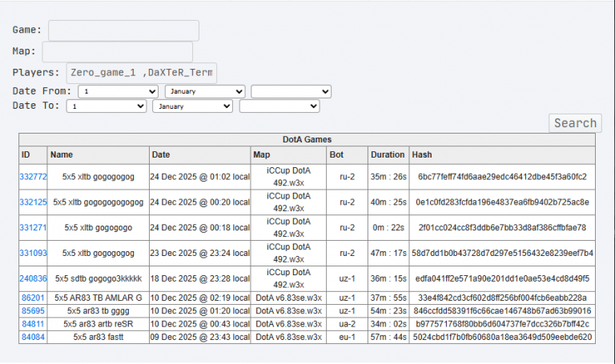
Task: Click bot 'eu-1' cell
Action: pos(347,337)
